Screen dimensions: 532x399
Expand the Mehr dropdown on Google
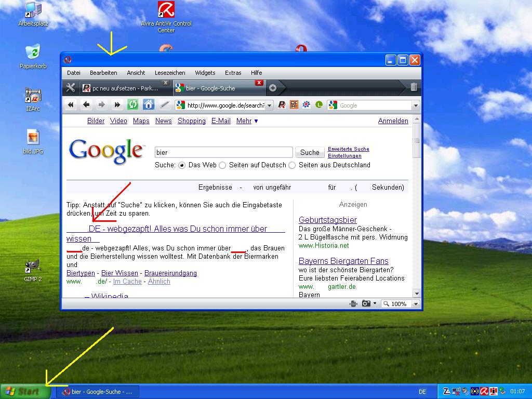(x=247, y=121)
